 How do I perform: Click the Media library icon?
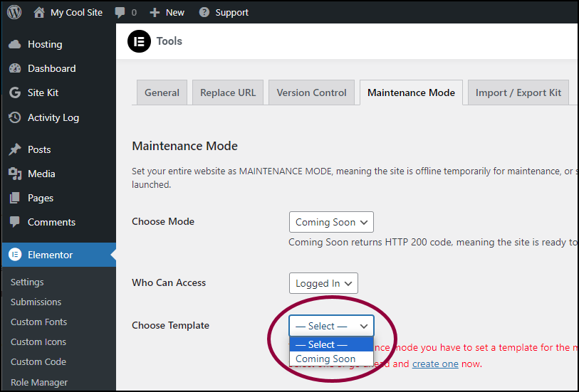tap(15, 174)
